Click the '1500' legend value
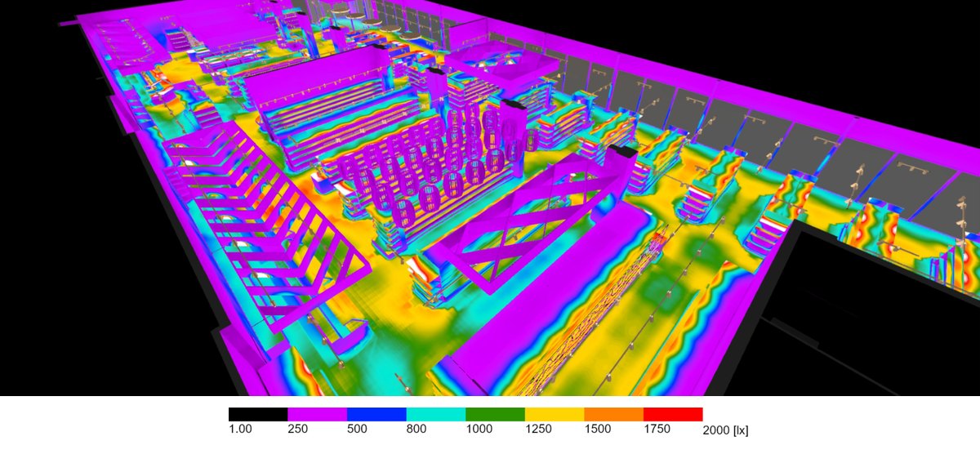Screen dimensions: 980x450 coord(598,429)
